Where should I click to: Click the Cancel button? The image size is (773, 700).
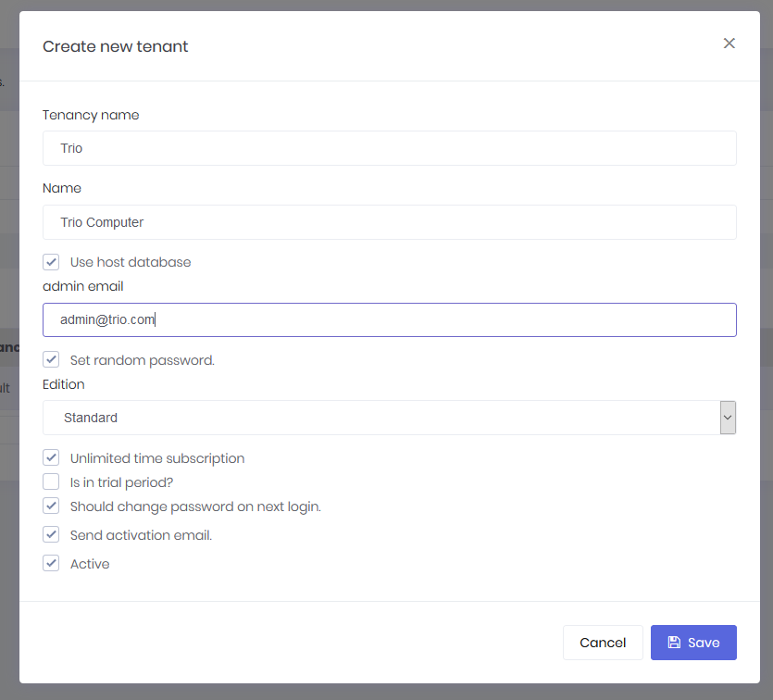[x=603, y=643]
